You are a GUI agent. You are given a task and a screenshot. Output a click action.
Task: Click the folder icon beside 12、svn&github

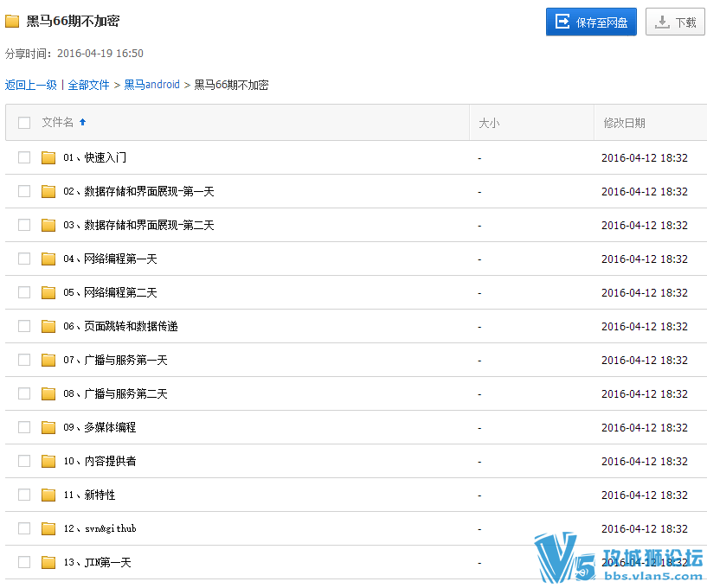tap(48, 528)
